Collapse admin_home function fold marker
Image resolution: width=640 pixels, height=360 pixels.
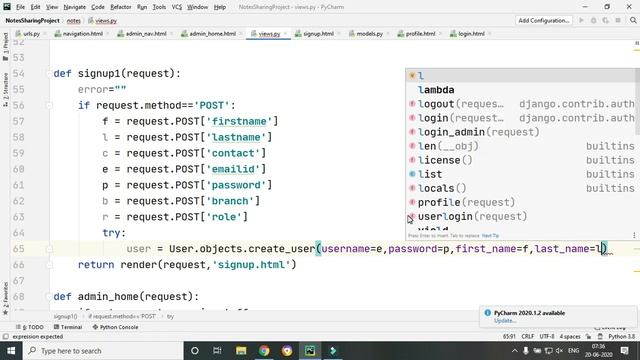49,297
